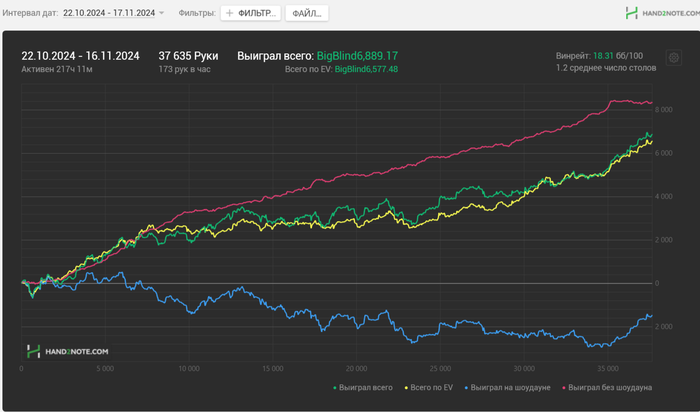Click the Интервал дат label
The width and height of the screenshot is (700, 412).
(30, 13)
